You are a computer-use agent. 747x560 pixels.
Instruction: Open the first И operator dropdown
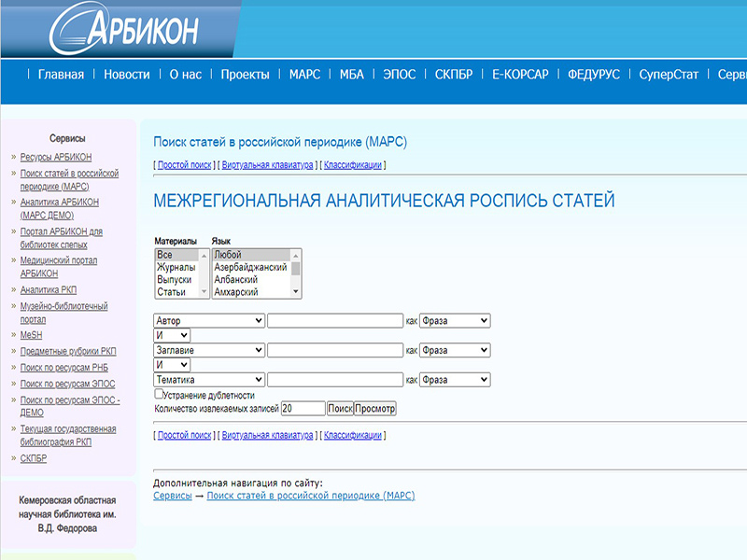pyautogui.click(x=172, y=336)
